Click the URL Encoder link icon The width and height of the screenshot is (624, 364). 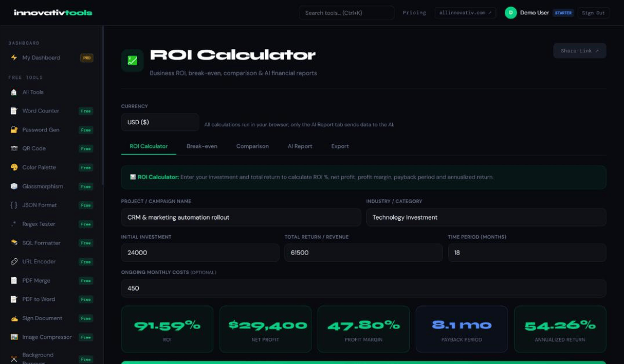coord(14,261)
